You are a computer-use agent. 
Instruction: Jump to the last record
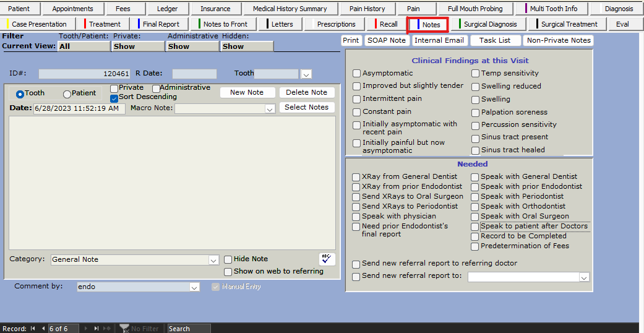click(97, 329)
